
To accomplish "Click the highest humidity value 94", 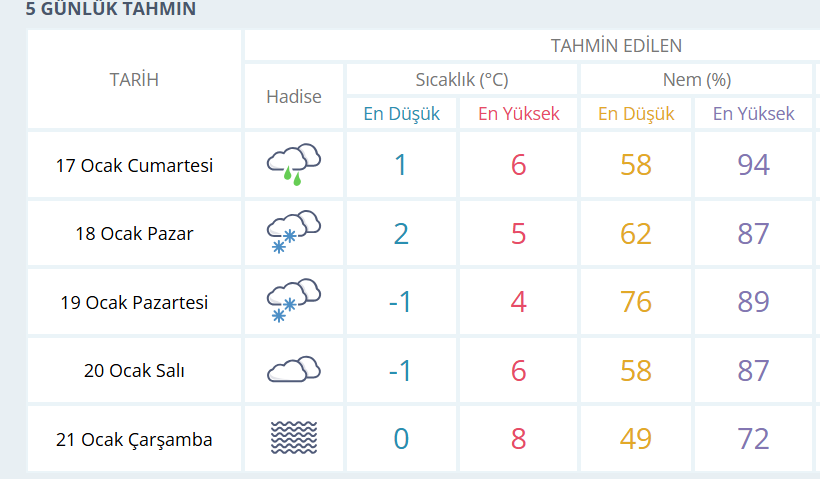I will 753,165.
